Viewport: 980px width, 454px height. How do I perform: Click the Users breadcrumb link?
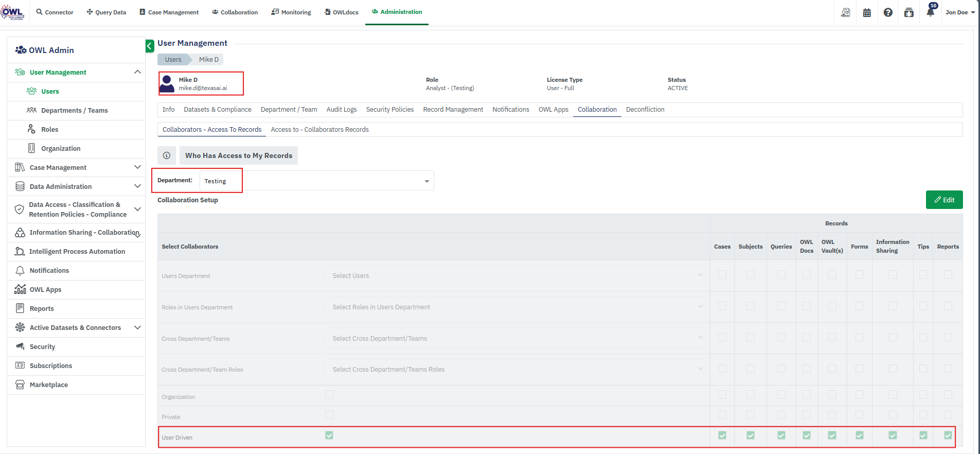pyautogui.click(x=173, y=60)
